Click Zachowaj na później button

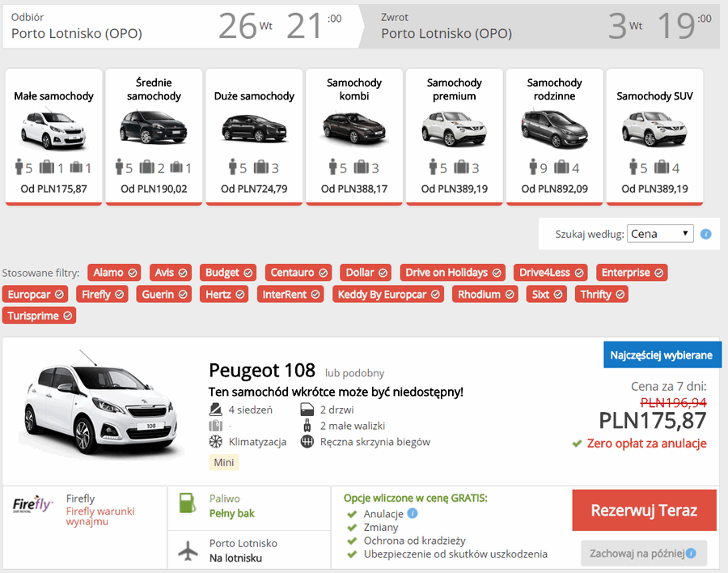point(644,553)
